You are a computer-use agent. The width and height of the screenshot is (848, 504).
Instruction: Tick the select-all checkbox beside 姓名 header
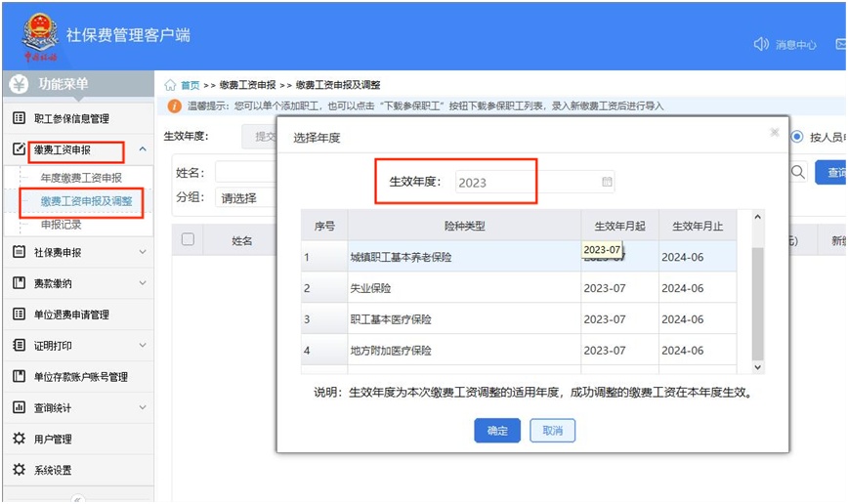(188, 239)
